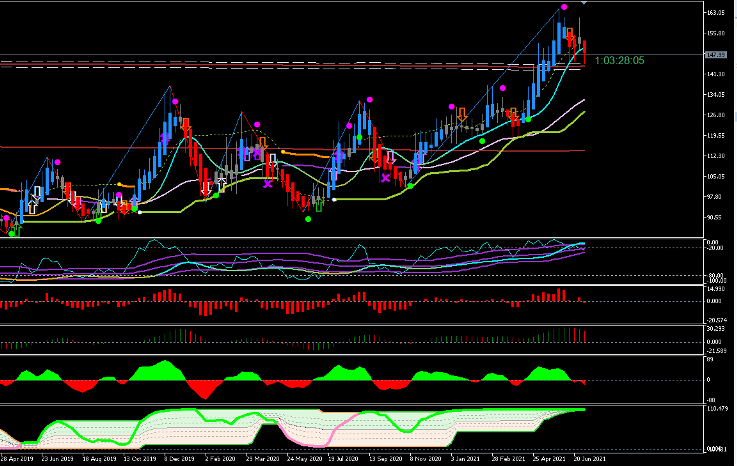737x466 pixels.
Task: Select the long red horizontal line at 112.30 level
Action: [300, 149]
